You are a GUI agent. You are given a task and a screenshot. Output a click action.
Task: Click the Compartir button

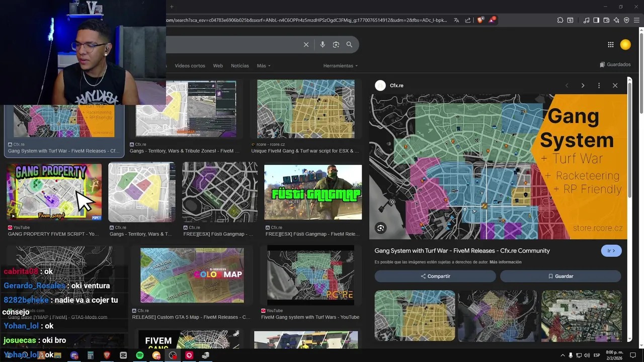(x=435, y=276)
